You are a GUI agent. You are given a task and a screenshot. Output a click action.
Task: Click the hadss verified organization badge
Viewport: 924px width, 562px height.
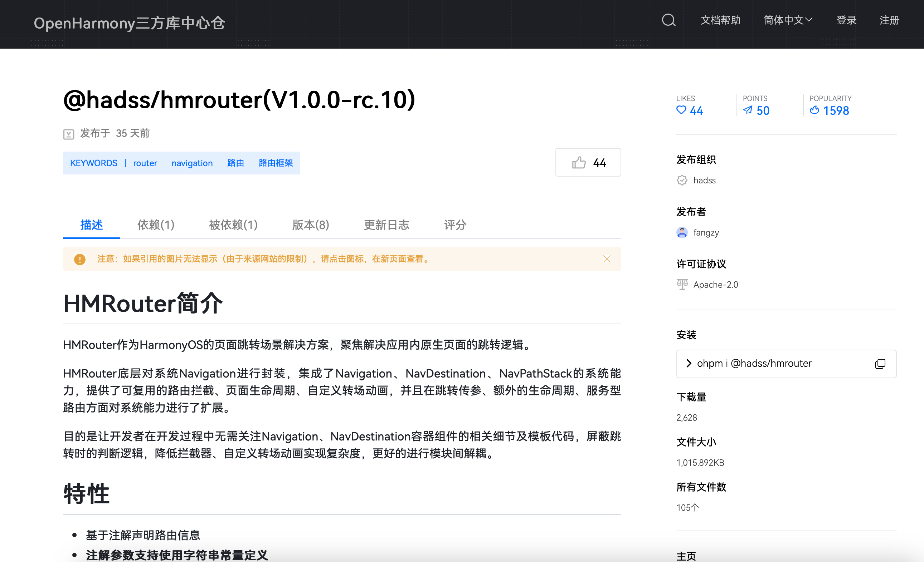point(682,180)
